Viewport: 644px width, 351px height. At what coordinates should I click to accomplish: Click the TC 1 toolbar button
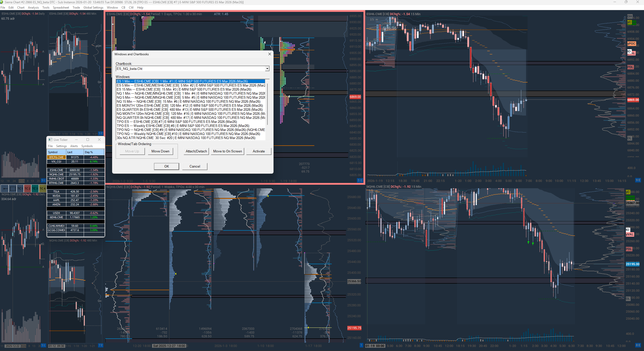click(x=20, y=188)
